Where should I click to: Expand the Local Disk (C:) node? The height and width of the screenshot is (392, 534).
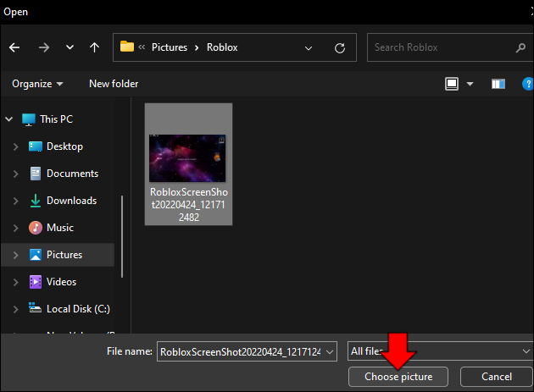(x=15, y=309)
